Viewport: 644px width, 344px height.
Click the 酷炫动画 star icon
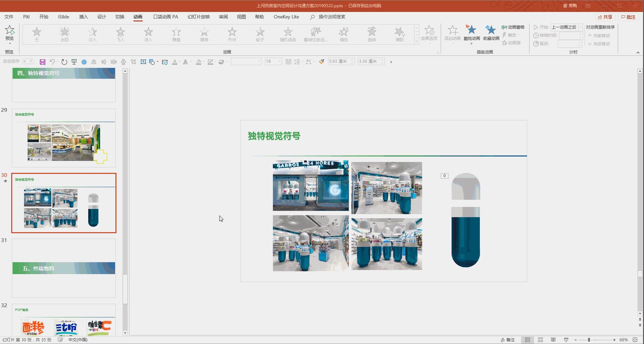pos(471,30)
